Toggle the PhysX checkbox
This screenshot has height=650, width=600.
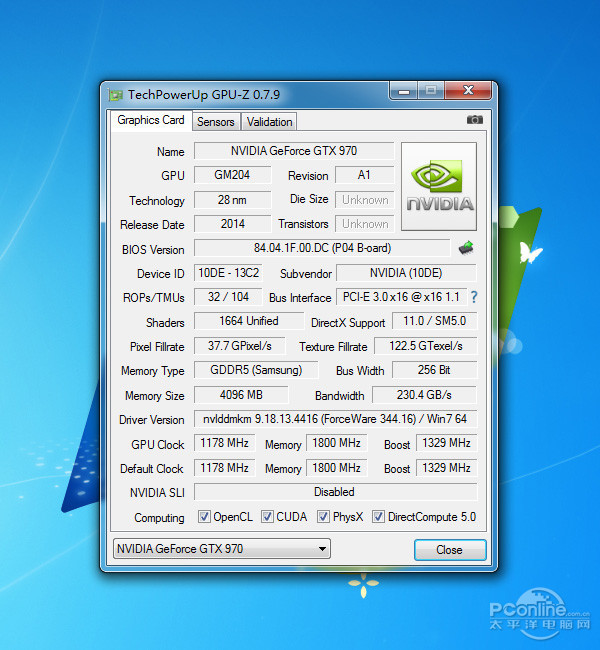tap(323, 517)
